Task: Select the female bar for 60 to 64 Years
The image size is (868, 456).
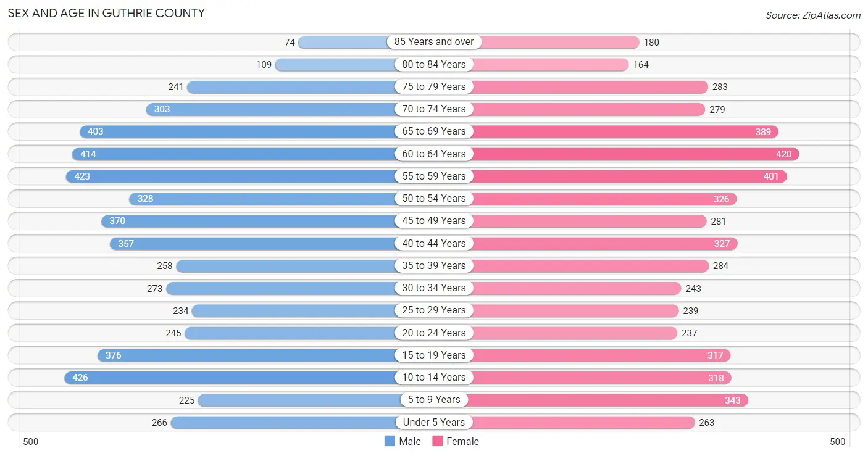Action: (636, 154)
